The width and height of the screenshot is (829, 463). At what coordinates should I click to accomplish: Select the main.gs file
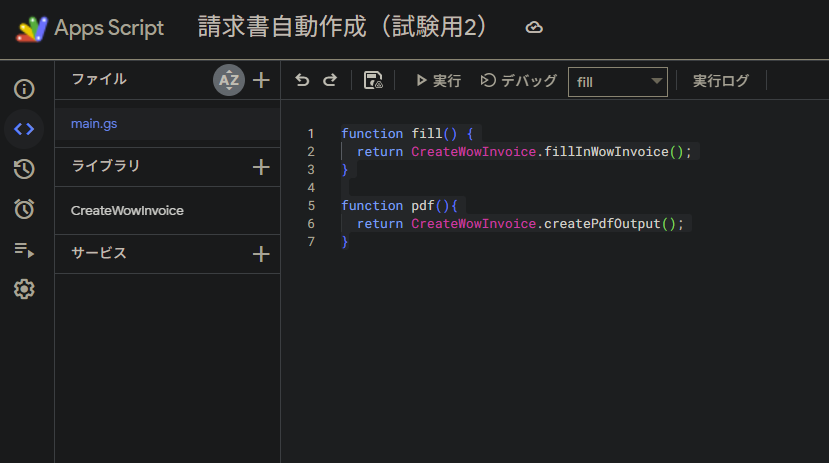point(167,124)
